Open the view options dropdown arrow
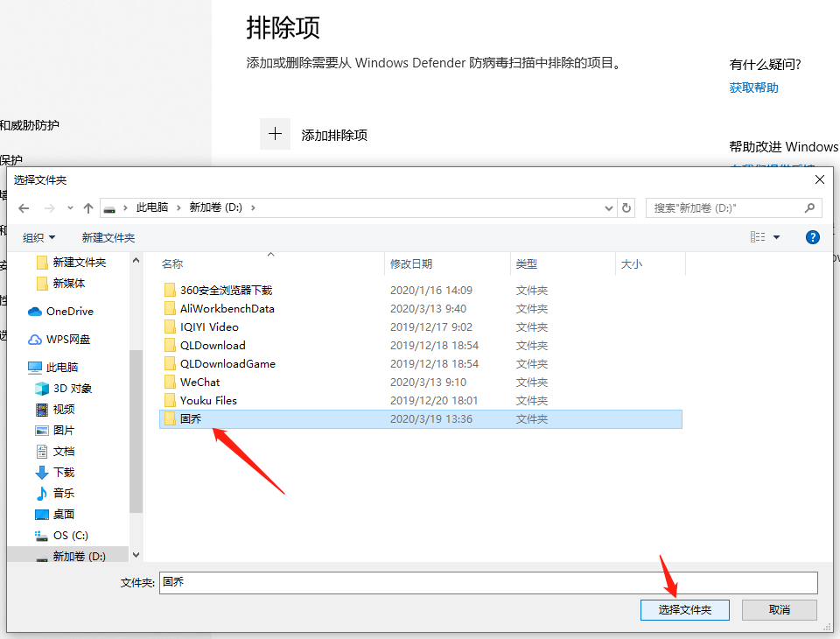 (776, 237)
